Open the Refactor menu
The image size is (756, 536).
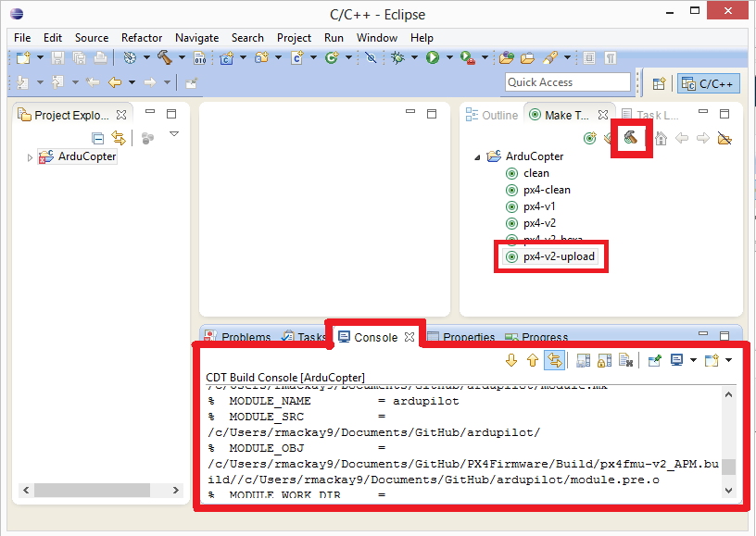click(x=142, y=38)
